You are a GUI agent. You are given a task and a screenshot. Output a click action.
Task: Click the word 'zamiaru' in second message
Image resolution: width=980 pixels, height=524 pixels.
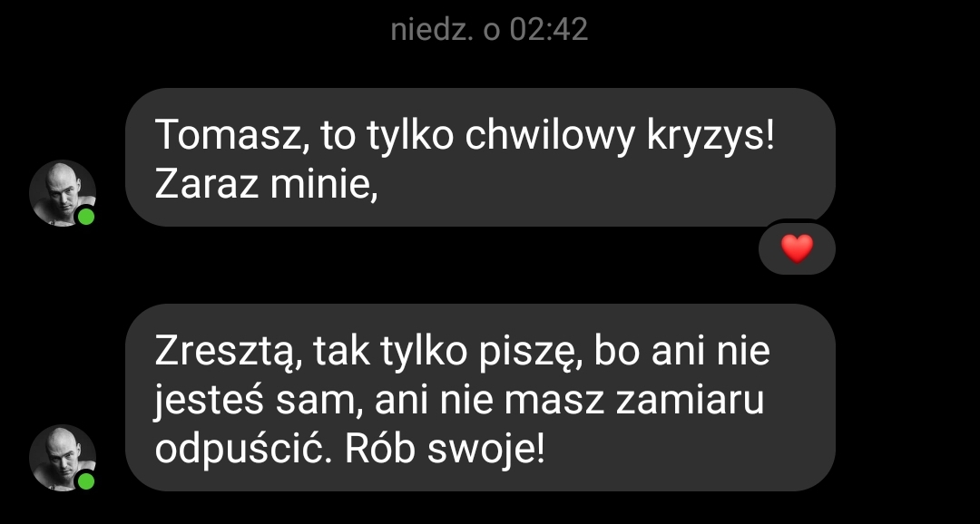click(x=689, y=403)
